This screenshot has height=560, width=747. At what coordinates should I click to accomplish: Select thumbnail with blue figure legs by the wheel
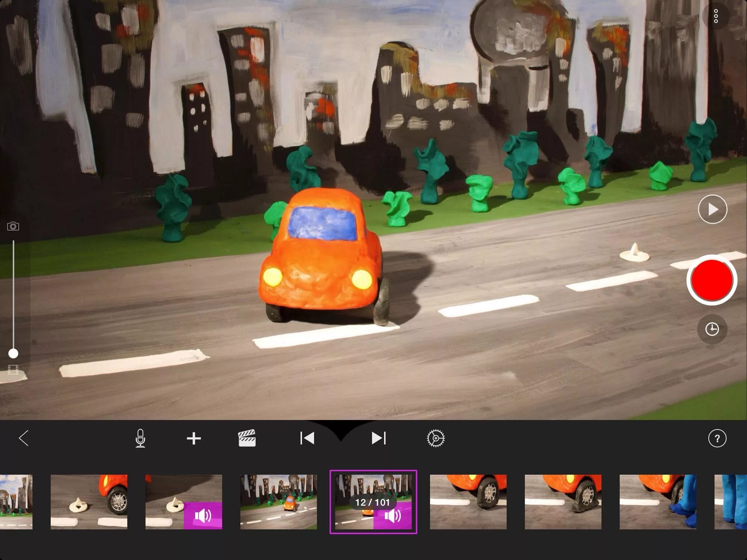pyautogui.click(x=658, y=502)
